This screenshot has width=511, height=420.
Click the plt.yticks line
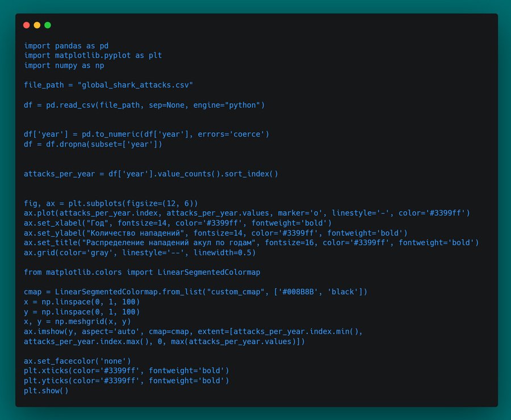(126, 381)
